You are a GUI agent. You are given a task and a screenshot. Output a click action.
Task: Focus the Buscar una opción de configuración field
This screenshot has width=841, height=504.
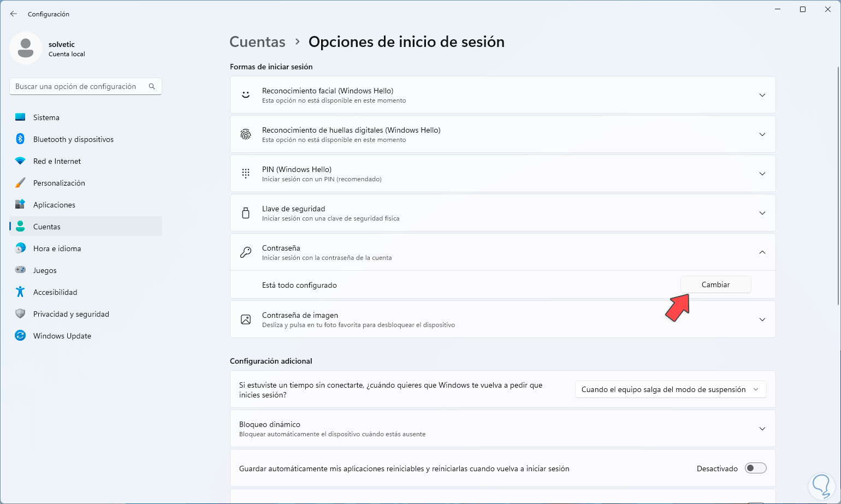86,86
